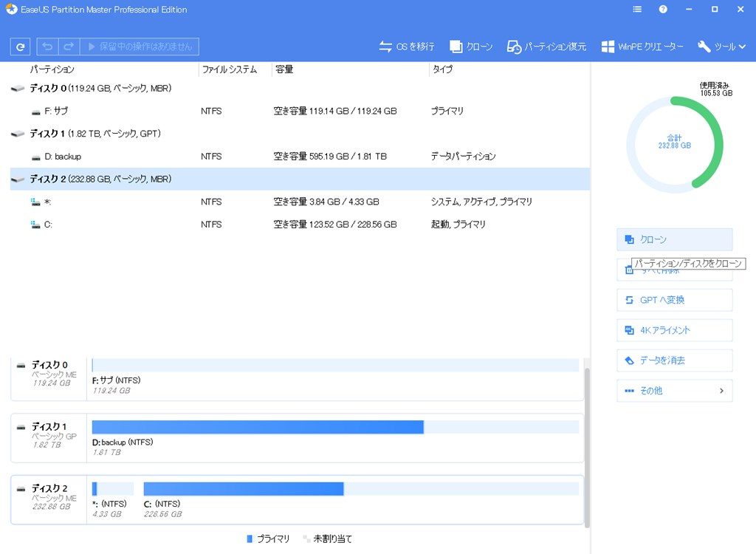Sort by the パーティション column header

(52, 69)
